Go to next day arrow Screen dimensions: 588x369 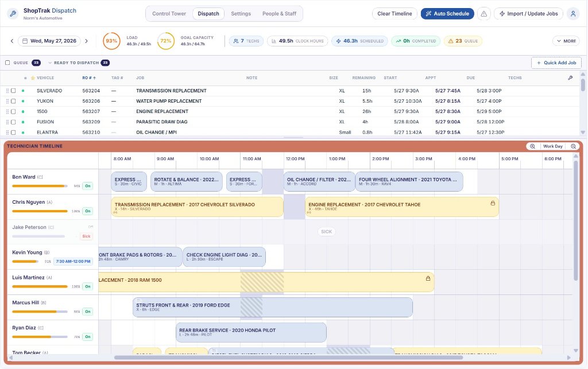[x=86, y=41]
